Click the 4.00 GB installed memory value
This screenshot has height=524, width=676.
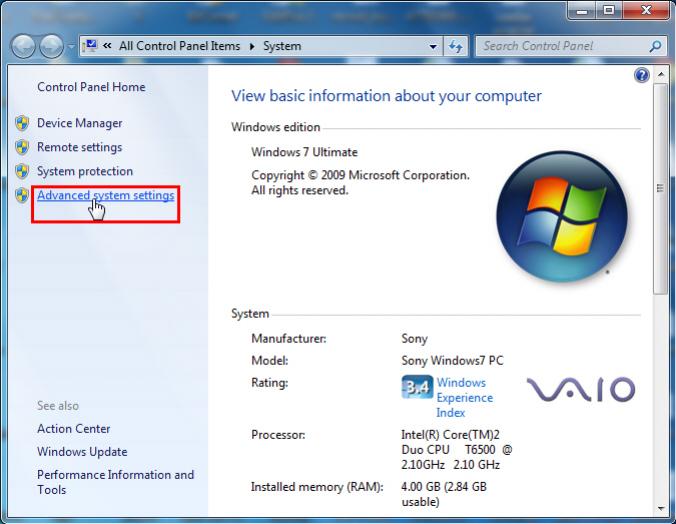tap(444, 494)
